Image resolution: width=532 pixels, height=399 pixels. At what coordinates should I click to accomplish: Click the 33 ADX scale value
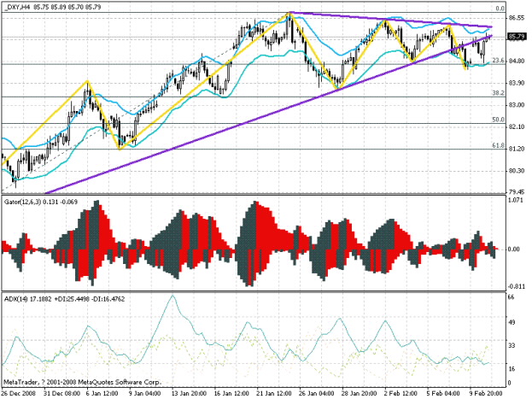511,346
